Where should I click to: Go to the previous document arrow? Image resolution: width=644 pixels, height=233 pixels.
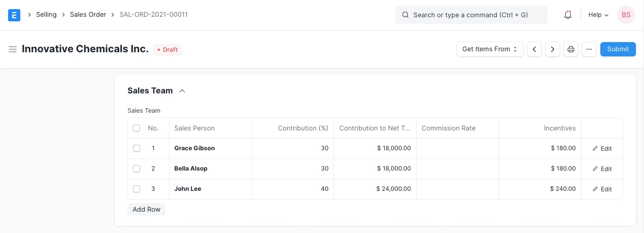(x=534, y=49)
